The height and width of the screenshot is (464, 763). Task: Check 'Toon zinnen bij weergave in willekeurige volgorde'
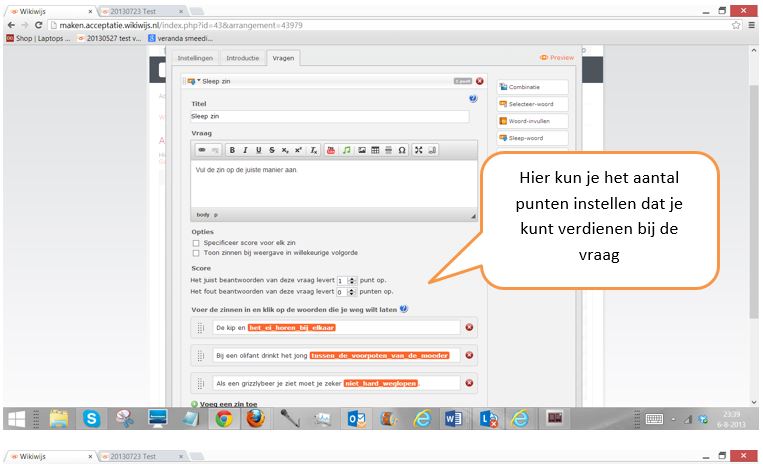(196, 253)
